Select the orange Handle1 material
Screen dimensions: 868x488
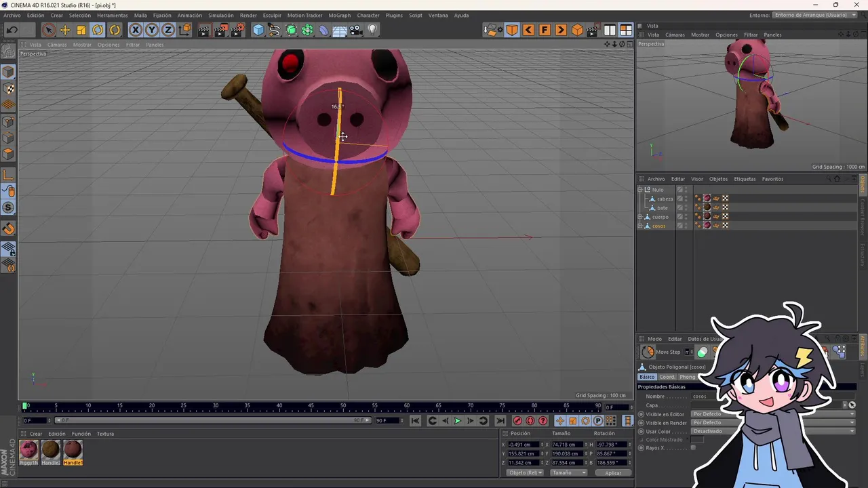point(73,452)
